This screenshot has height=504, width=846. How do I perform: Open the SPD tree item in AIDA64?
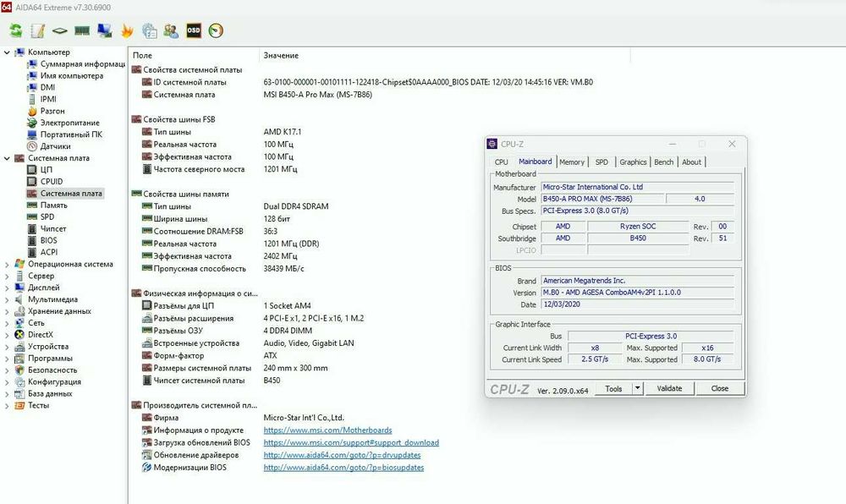pos(47,216)
